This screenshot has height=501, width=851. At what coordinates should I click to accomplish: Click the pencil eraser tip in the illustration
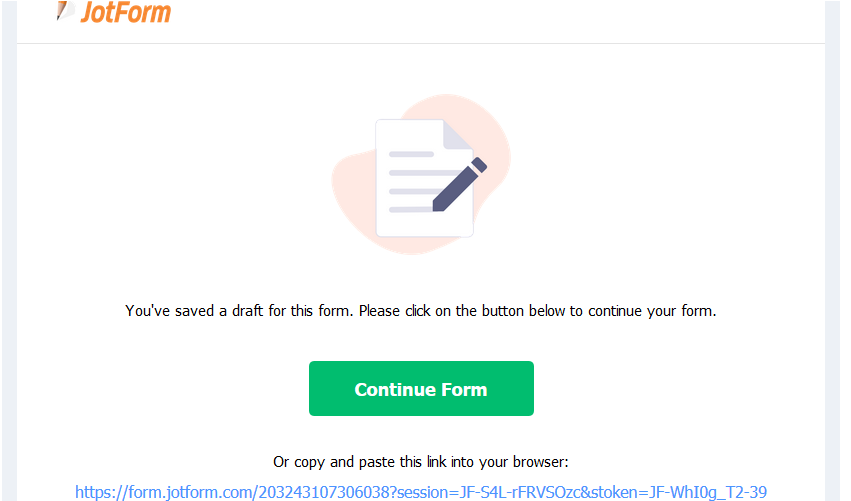pos(479,164)
